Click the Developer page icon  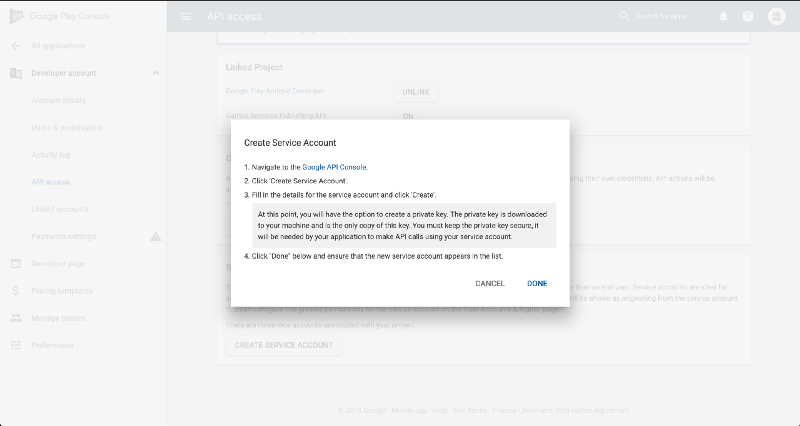click(16, 264)
